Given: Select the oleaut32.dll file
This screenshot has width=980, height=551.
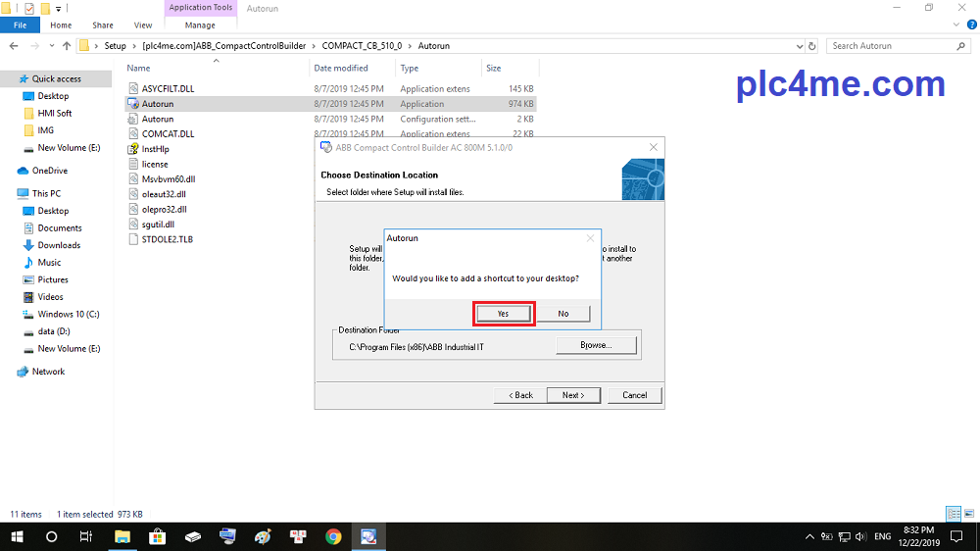Looking at the screenshot, I should 164,194.
